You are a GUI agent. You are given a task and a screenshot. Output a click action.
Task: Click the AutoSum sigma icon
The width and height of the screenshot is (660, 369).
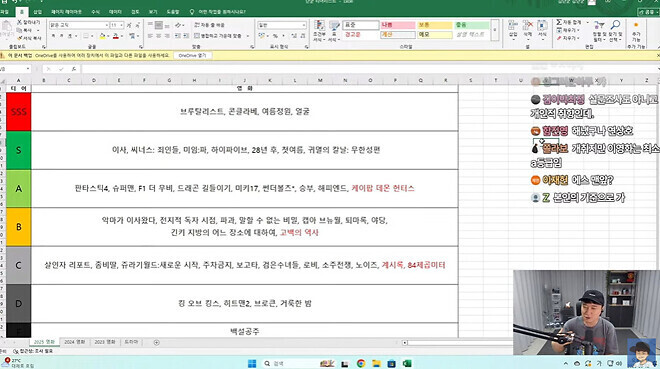click(559, 22)
